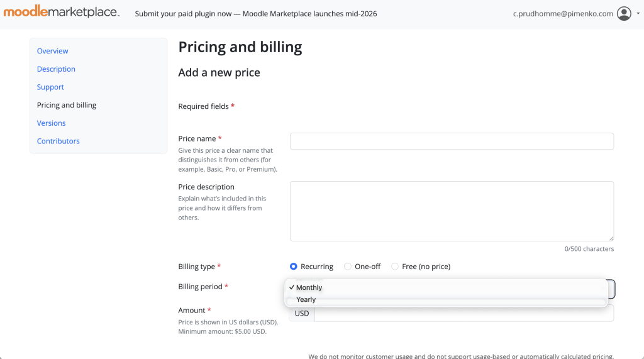Click the Moodle Marketplace logo

[62, 11]
